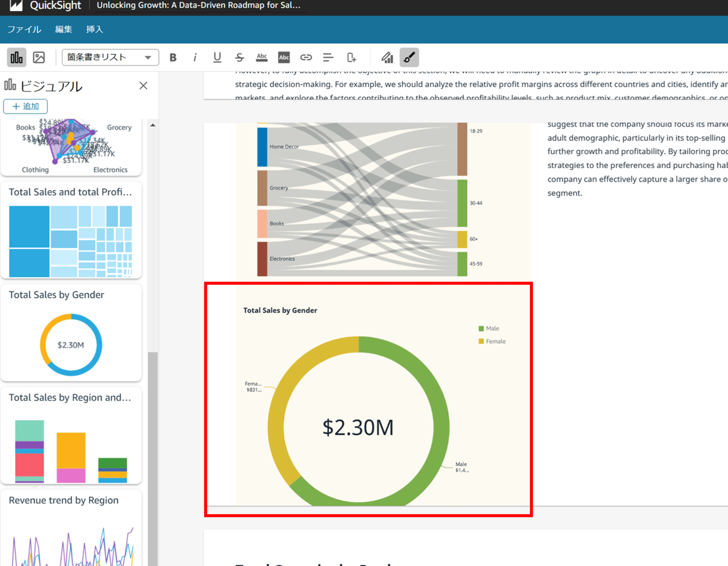Screen dimensions: 728x566
Task: Click the paragraph starting 'strategic decision-making'
Action: 481,84
